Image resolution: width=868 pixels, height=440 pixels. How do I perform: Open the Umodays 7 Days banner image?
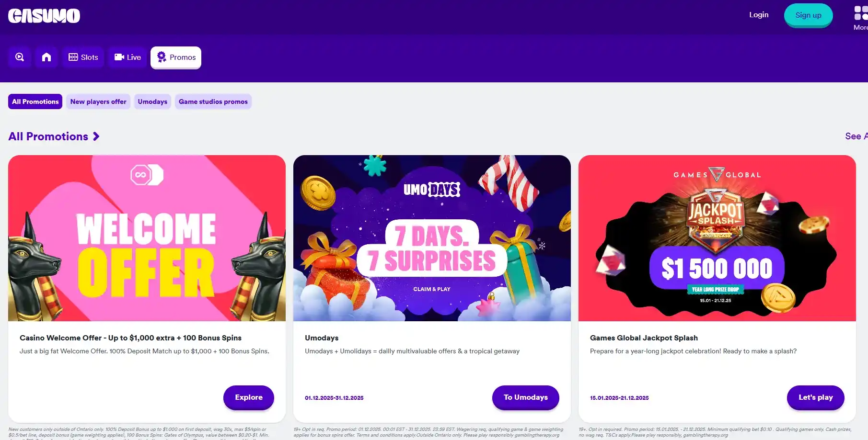[432, 238]
